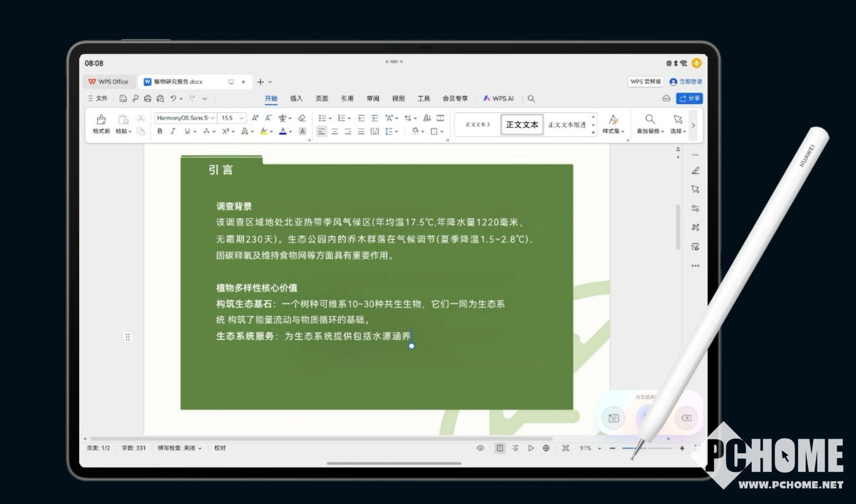The image size is (856, 504).
Task: Toggle bold formatting button
Action: (x=160, y=131)
